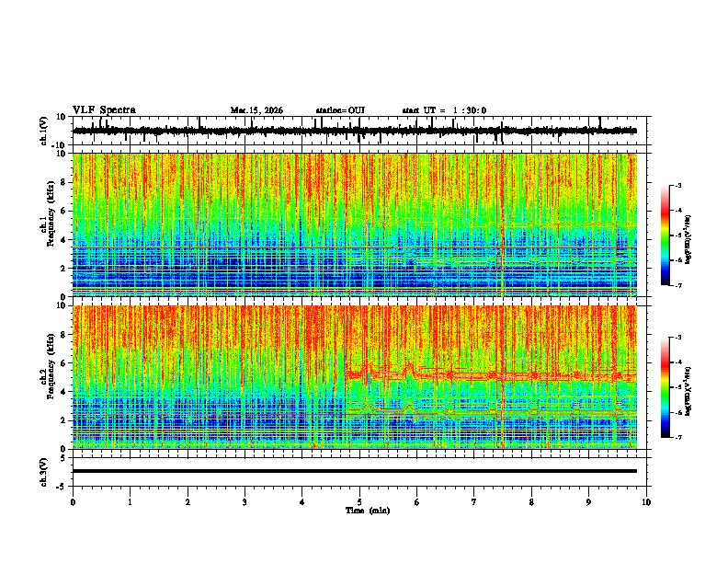Click the ch.3(V) axis tick label "-5"
The image size is (728, 563).
(x=62, y=487)
